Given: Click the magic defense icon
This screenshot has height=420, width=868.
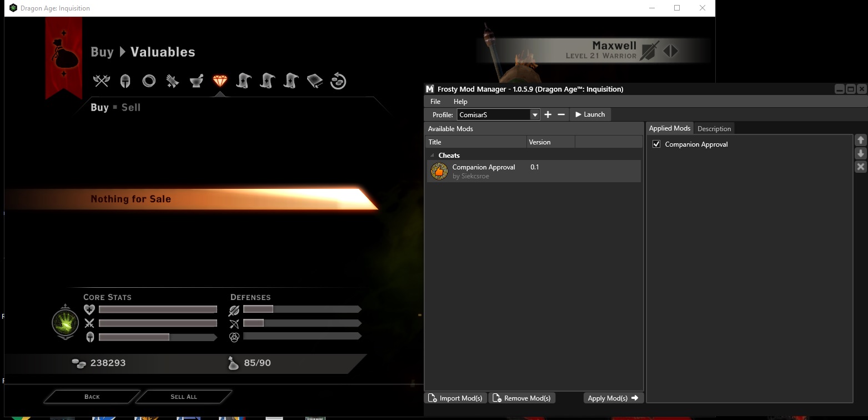Looking at the screenshot, I should point(234,337).
